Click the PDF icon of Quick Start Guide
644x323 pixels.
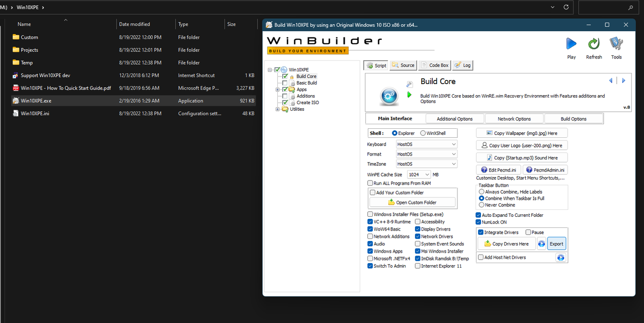point(16,88)
